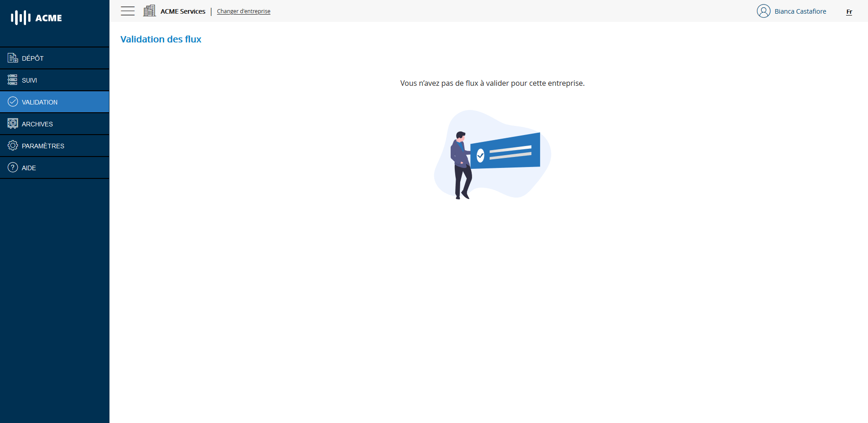Click the Validation checkmark circle icon
Screen dimensions: 868x423
(x=13, y=102)
